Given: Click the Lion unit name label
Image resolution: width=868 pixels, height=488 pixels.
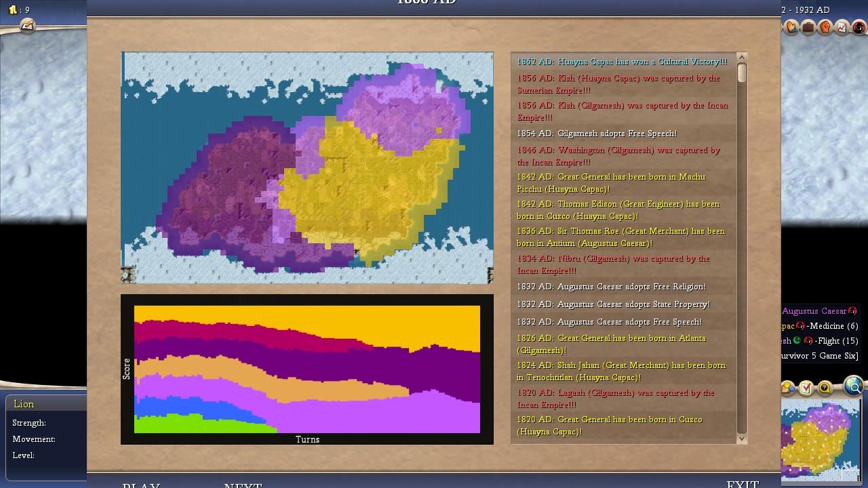Looking at the screenshot, I should (x=24, y=404).
